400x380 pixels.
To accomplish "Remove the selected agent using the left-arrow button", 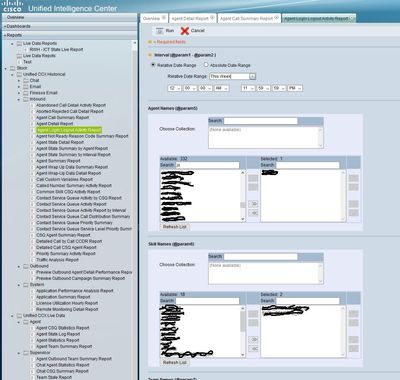I will [253, 213].
